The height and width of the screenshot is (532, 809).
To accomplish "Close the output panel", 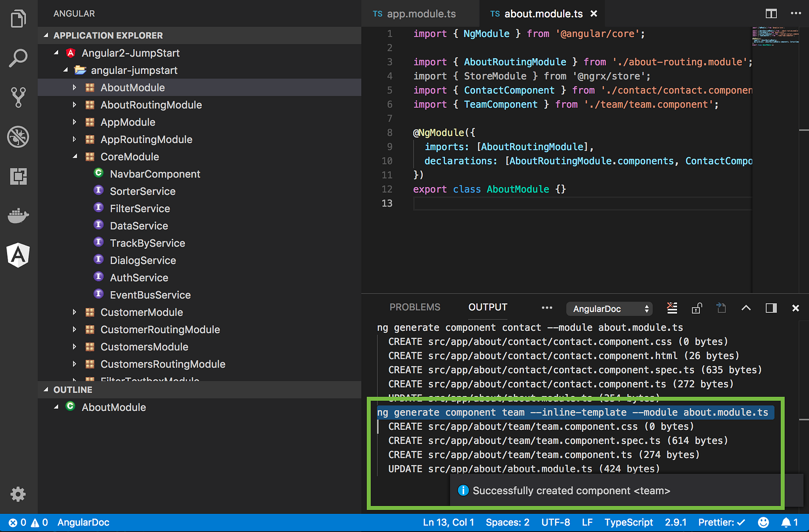I will click(795, 308).
